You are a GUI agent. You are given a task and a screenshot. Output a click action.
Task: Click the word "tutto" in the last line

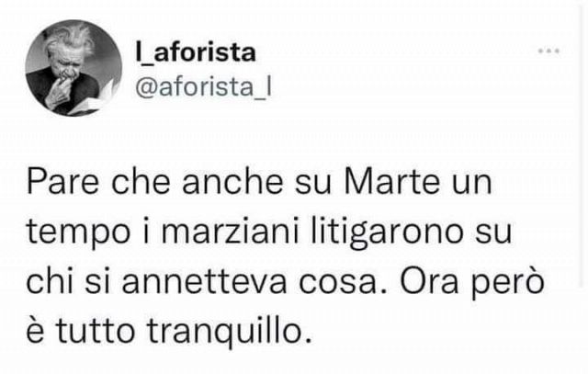pos(95,332)
